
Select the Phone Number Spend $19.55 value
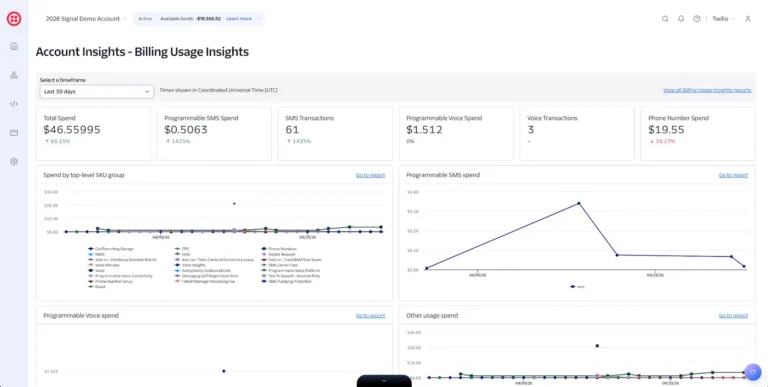[666, 130]
